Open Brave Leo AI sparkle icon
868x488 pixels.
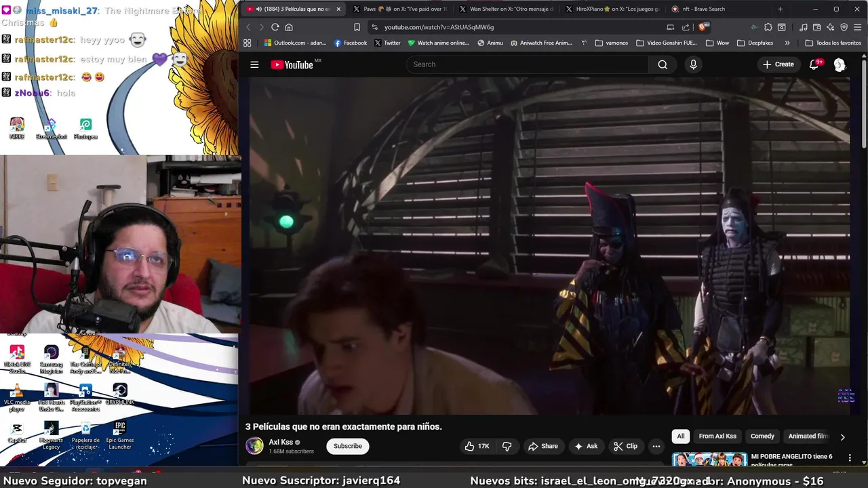(x=830, y=27)
